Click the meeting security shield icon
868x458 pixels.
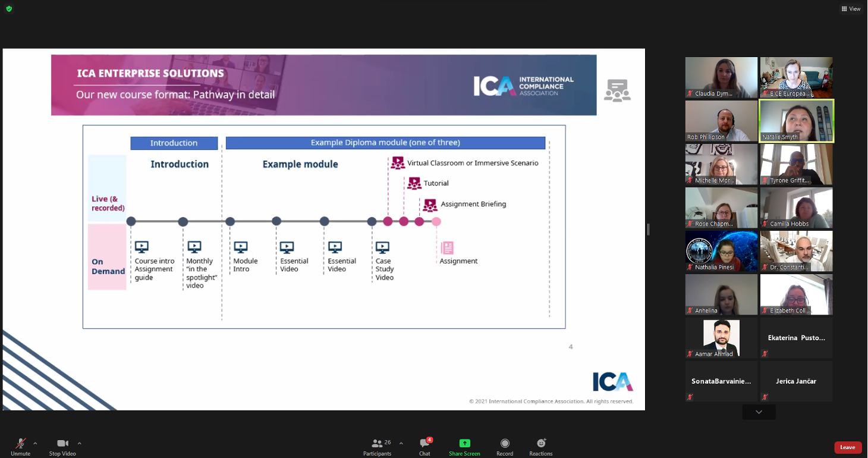coord(8,8)
